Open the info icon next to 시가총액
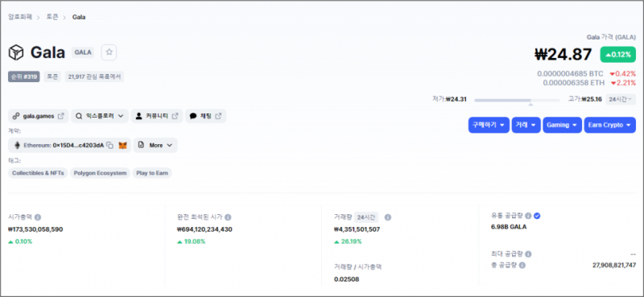 38,217
